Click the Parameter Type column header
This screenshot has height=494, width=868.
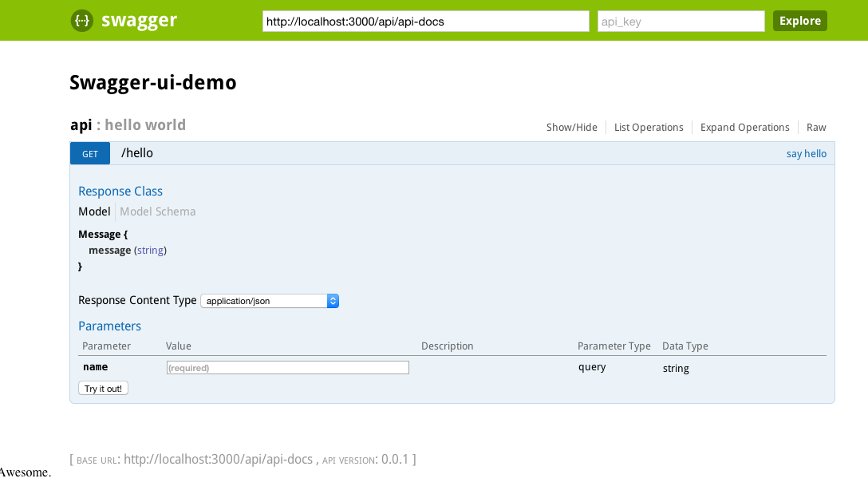tap(614, 346)
